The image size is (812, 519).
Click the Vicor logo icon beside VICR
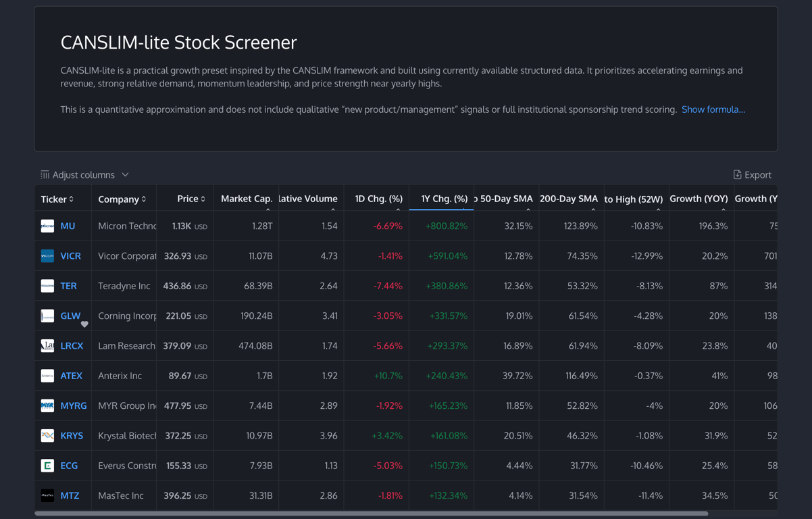47,256
